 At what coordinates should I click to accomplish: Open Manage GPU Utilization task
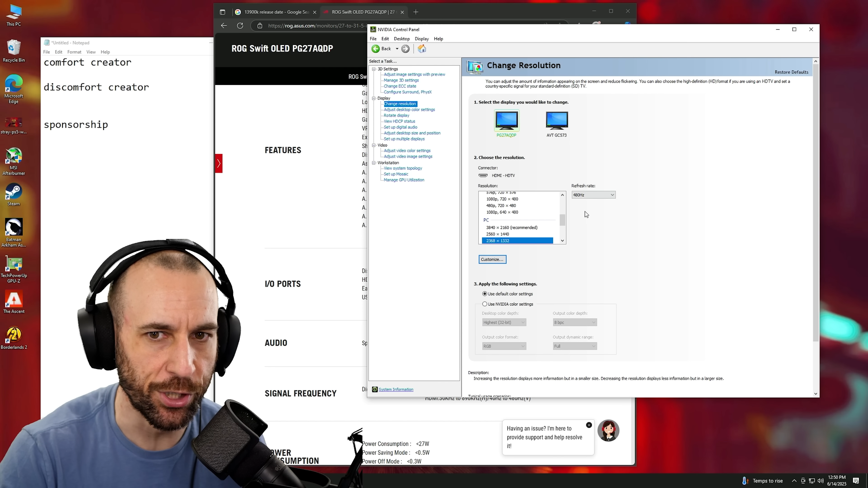pos(404,180)
